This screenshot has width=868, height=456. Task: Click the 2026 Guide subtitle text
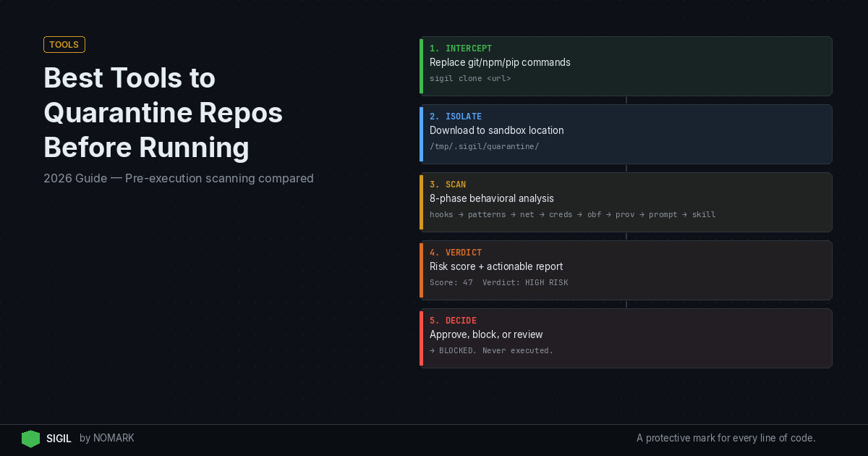179,178
